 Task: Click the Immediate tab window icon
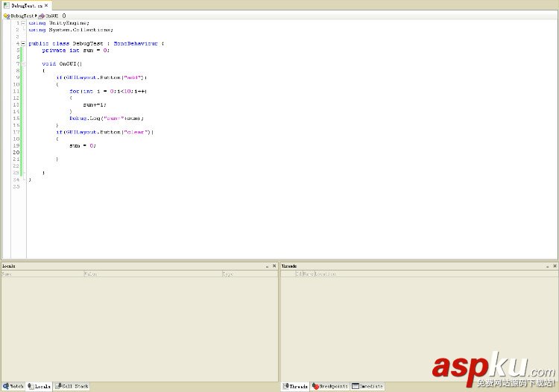point(355,386)
